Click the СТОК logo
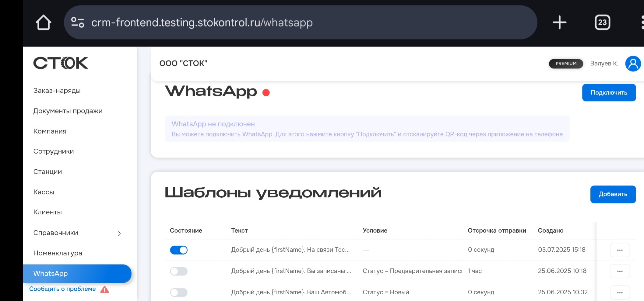 pyautogui.click(x=61, y=63)
